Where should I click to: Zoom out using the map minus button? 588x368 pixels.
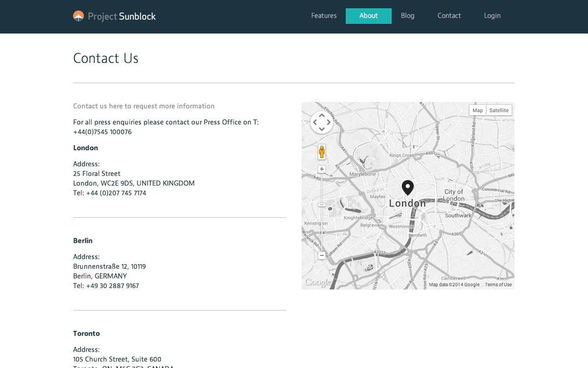322,255
